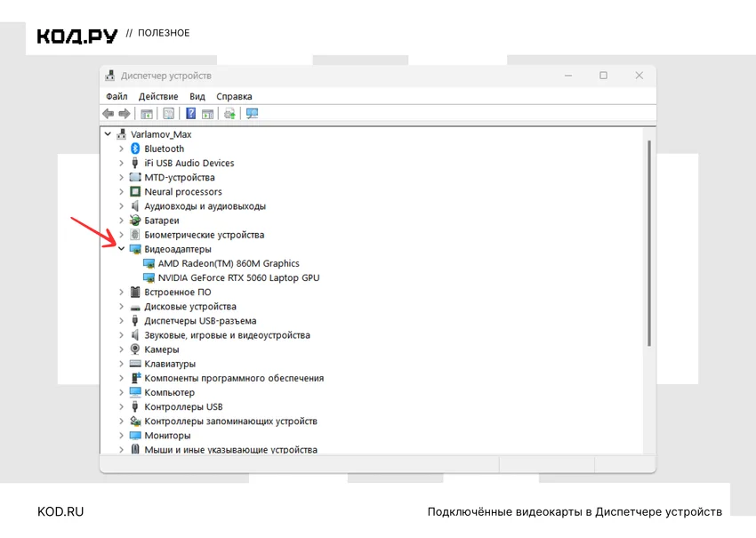Click the blue Help question-mark icon
This screenshot has width=756, height=538.
191,113
